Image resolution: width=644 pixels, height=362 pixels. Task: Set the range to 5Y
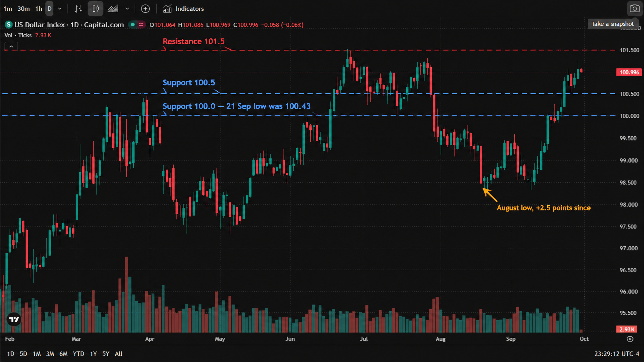click(x=106, y=354)
